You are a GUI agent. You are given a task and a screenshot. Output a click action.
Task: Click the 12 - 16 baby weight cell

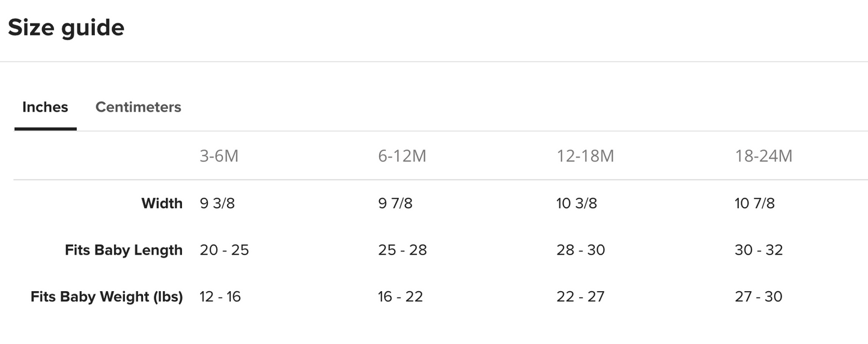(220, 297)
